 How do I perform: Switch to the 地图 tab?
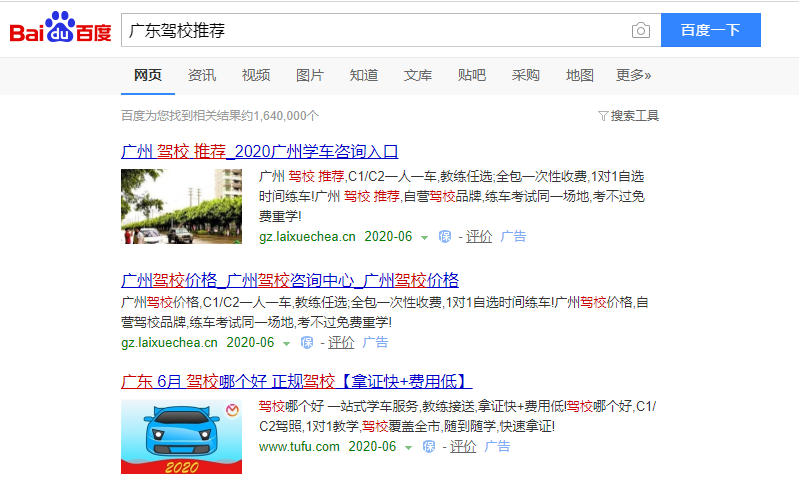click(x=580, y=75)
